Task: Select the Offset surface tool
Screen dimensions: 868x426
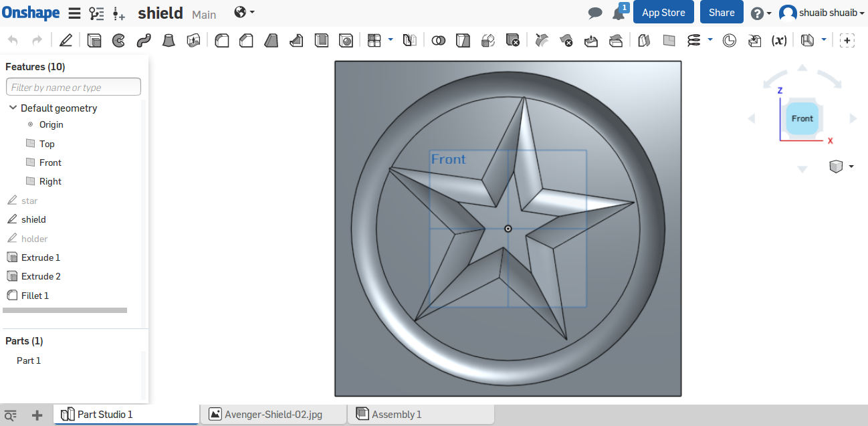Action: 644,41
